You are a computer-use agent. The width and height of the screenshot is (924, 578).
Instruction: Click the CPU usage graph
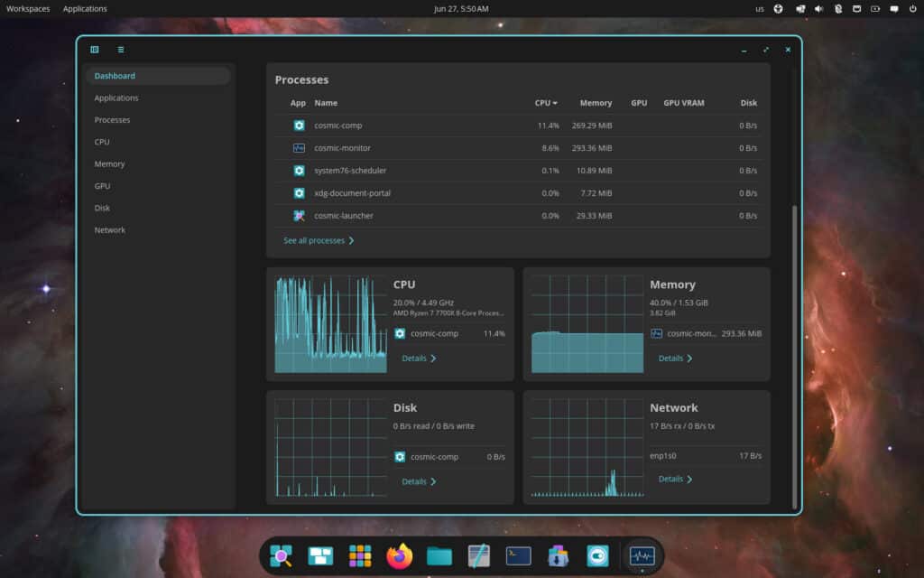click(x=330, y=324)
